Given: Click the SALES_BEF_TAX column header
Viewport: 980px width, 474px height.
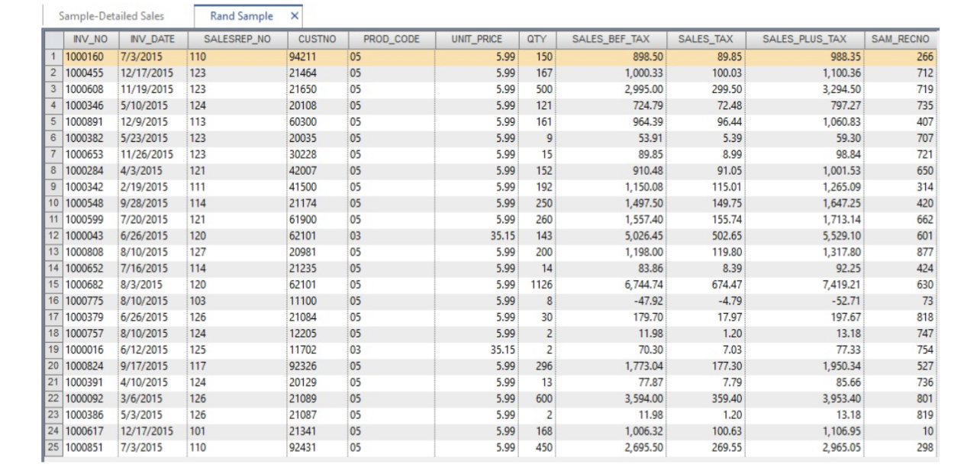Looking at the screenshot, I should point(605,39).
